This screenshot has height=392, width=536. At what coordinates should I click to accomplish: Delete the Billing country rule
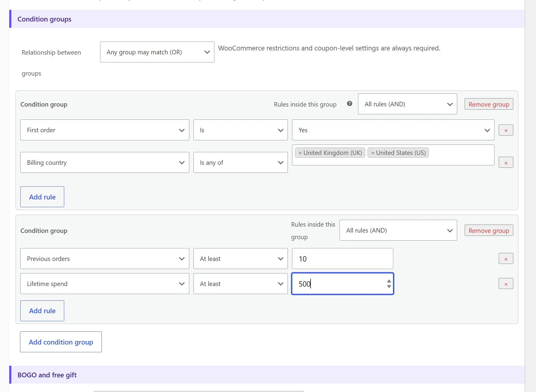506,163
